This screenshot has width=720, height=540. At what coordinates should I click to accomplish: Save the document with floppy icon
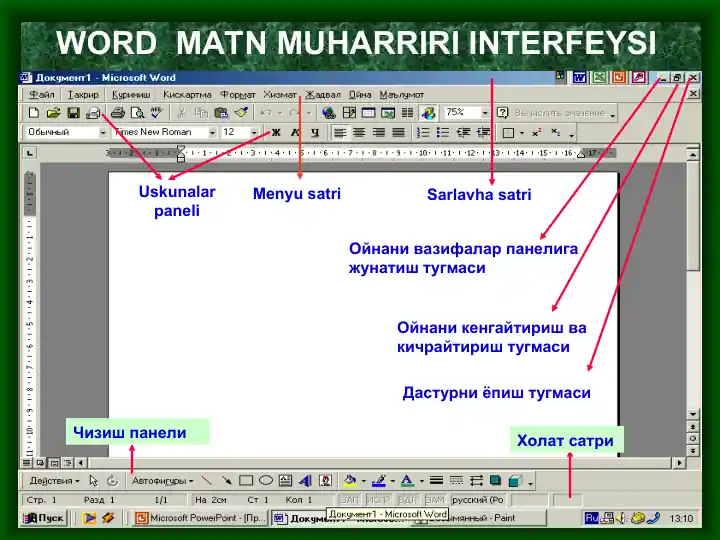click(73, 112)
